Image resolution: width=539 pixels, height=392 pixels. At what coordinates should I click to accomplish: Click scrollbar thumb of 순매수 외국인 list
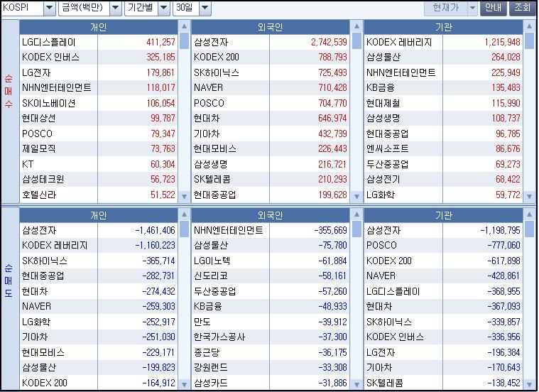356,41
